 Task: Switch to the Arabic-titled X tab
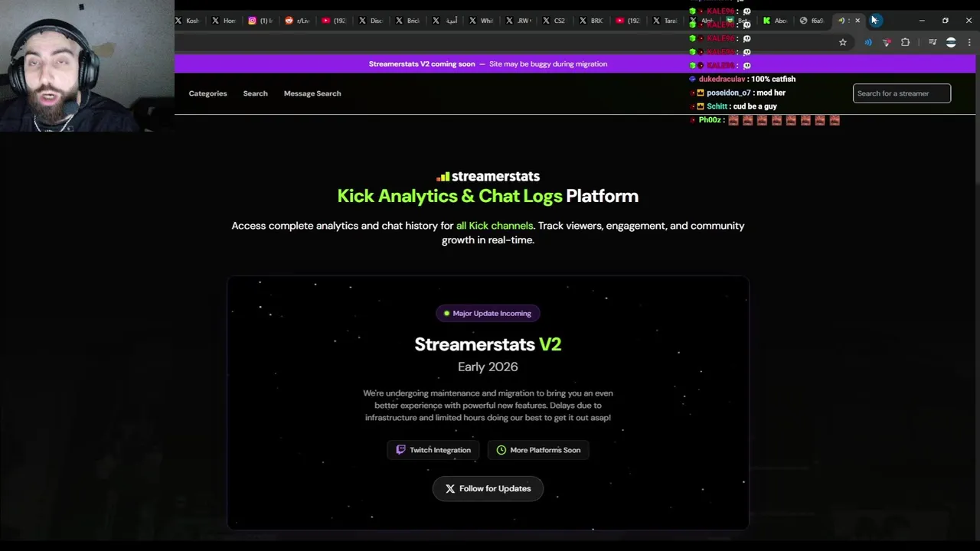coord(446,21)
